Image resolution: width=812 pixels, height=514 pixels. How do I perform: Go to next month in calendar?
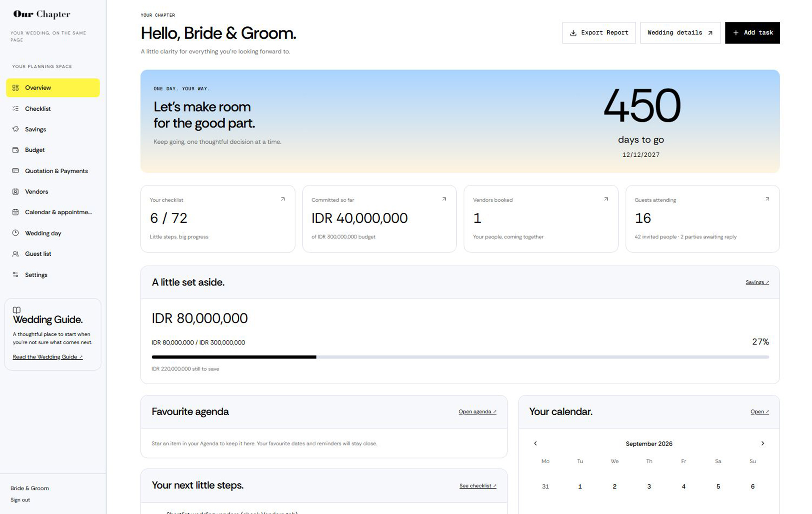point(763,443)
